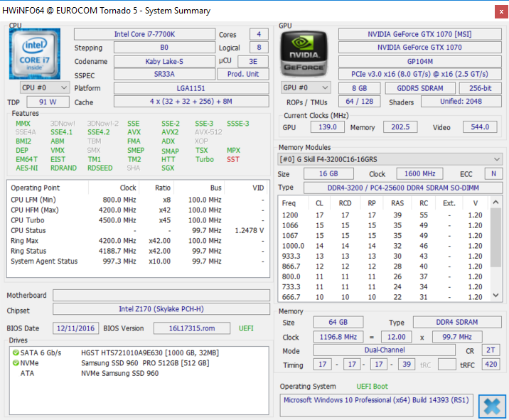This screenshot has width=509, height=420.
Task: Click the Prod. Unit box
Action: click(x=242, y=75)
